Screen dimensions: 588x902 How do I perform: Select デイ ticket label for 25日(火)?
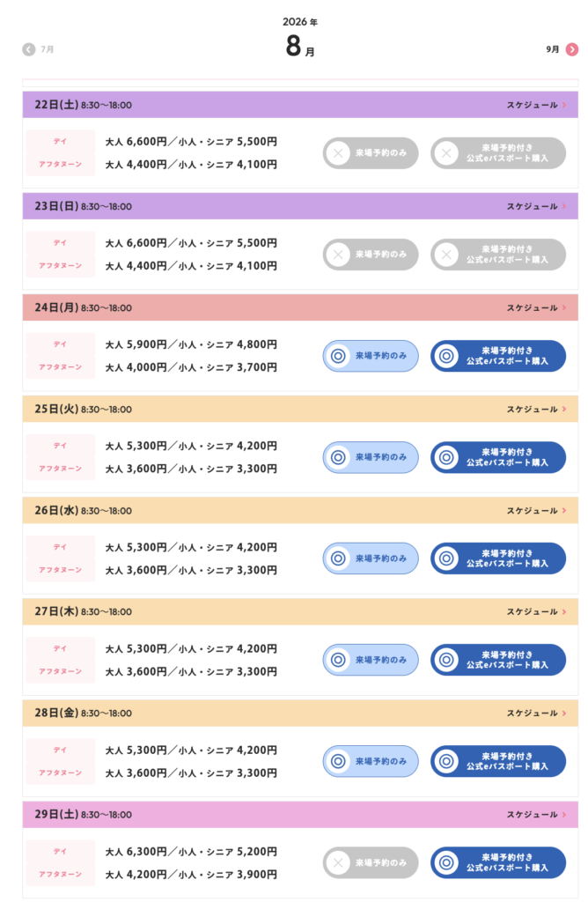coord(61,446)
